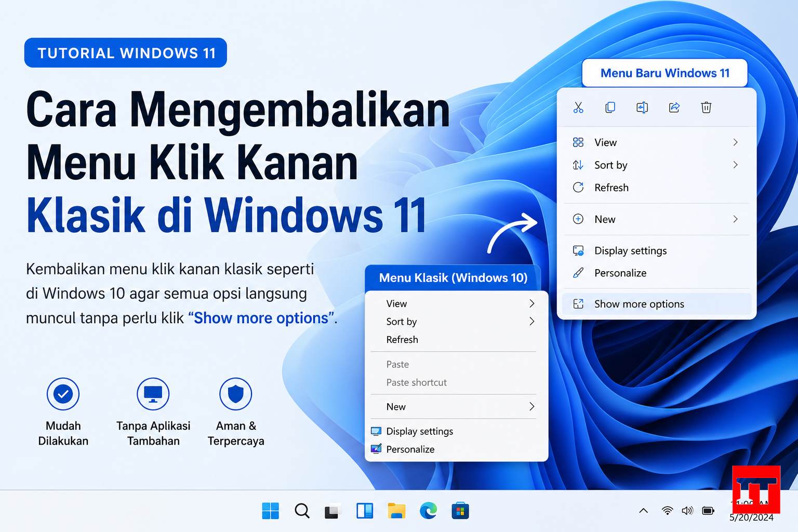Choose New in the classic menu

pyautogui.click(x=457, y=407)
